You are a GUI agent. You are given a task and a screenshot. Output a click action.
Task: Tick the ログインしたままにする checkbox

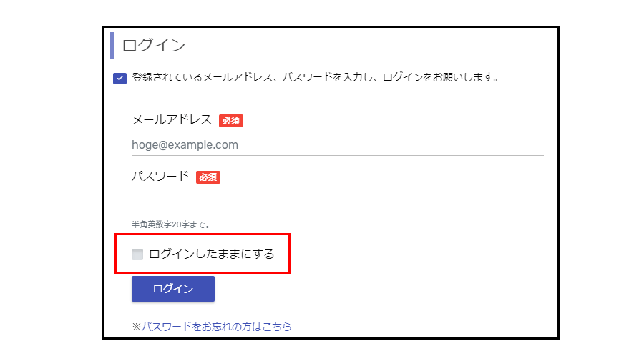[x=137, y=254]
